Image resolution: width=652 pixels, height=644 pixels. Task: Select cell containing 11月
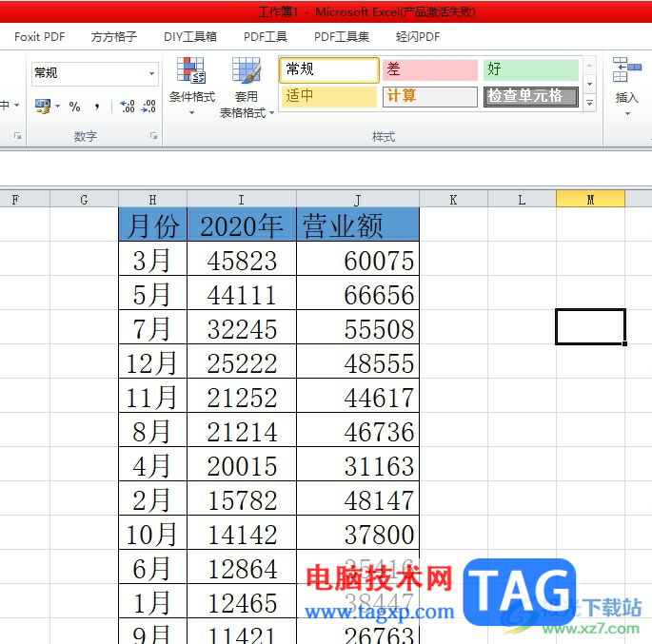click(152, 396)
